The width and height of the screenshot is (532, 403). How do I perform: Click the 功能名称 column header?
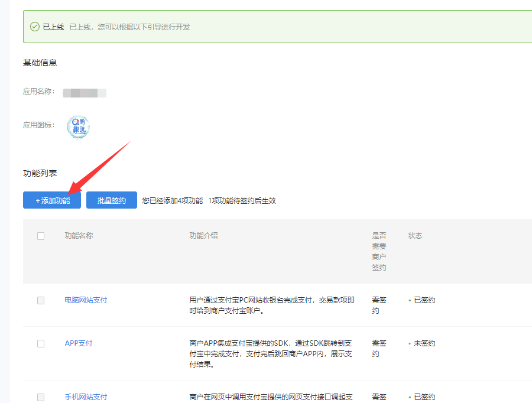tap(79, 236)
